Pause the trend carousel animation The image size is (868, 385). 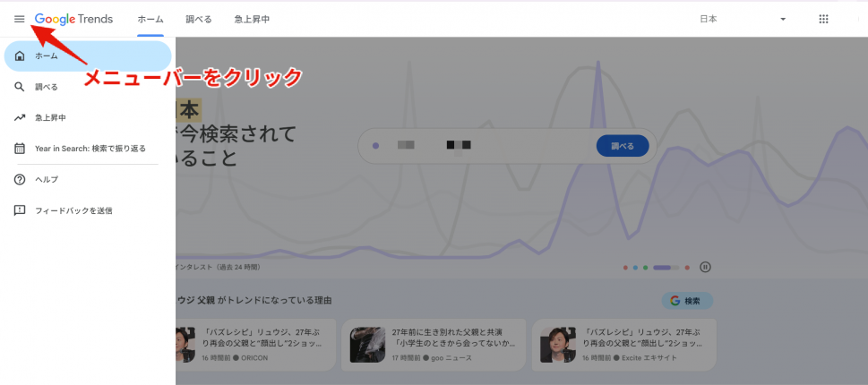[x=705, y=267]
